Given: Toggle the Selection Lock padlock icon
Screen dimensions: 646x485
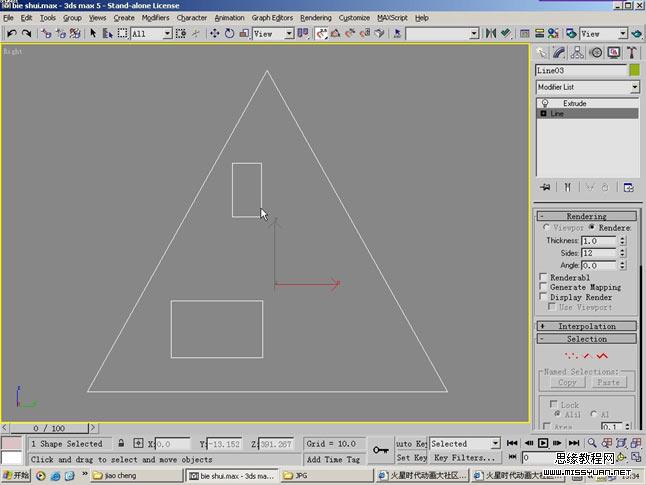Looking at the screenshot, I should pyautogui.click(x=121, y=443).
